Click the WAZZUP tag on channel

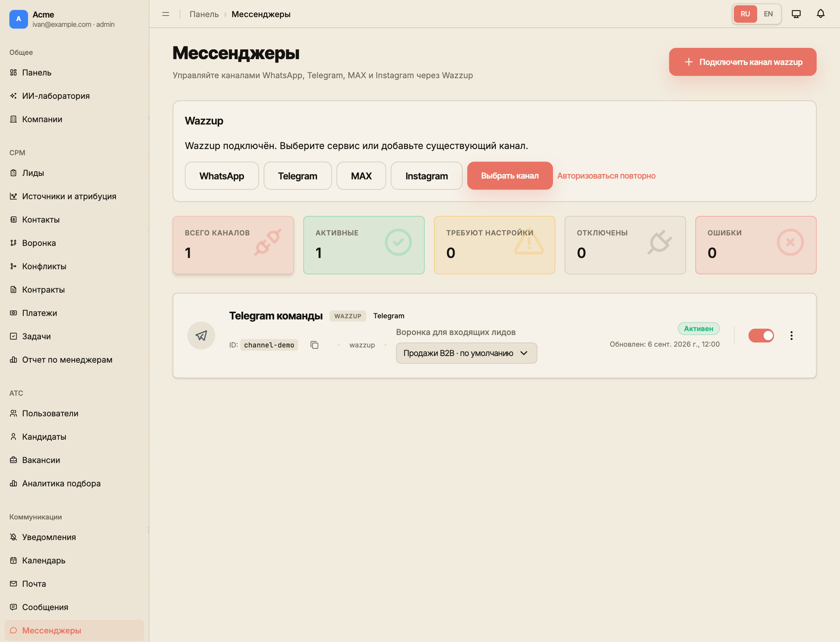[x=348, y=316]
